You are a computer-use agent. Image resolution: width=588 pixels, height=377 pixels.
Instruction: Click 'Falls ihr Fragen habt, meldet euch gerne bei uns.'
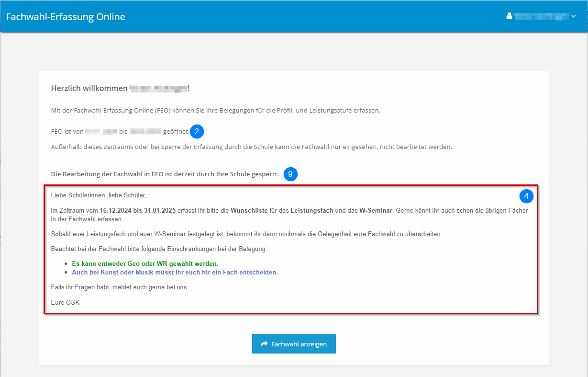[120, 287]
